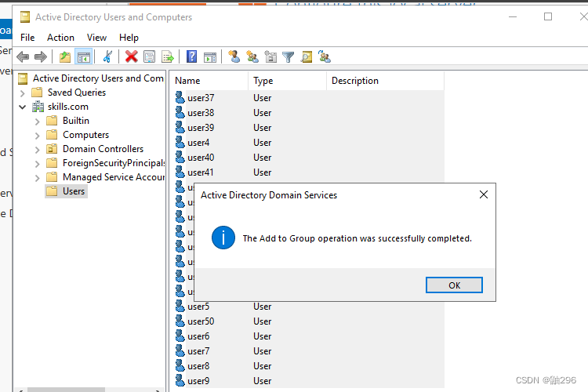Click the Back arrow toolbar icon
This screenshot has height=392, width=588.
[23, 56]
